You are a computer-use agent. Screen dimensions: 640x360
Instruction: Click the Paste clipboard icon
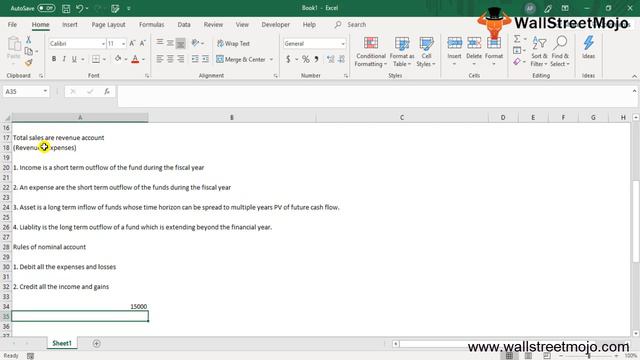click(x=14, y=44)
